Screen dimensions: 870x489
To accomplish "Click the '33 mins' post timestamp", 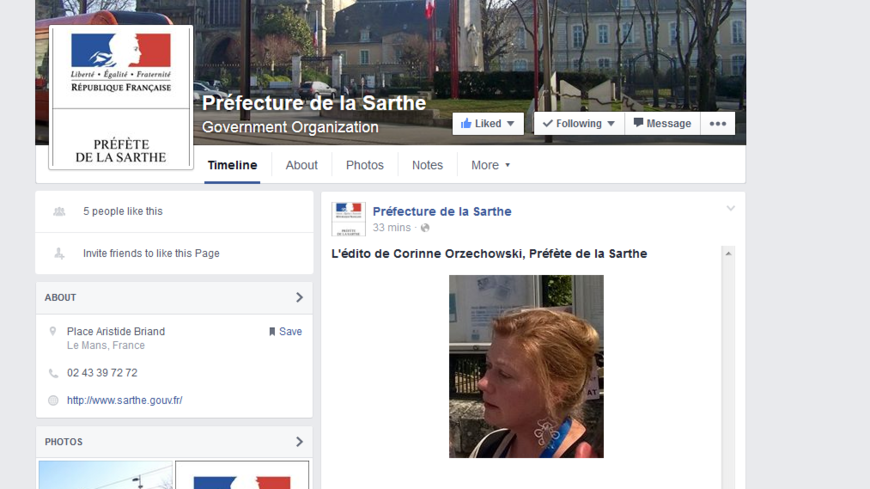I will pyautogui.click(x=391, y=228).
